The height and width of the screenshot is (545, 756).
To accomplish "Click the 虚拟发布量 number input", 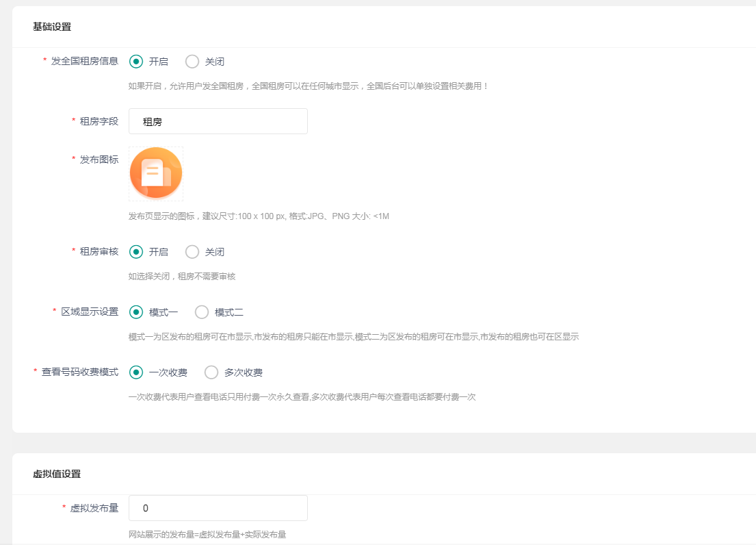I will (x=218, y=508).
